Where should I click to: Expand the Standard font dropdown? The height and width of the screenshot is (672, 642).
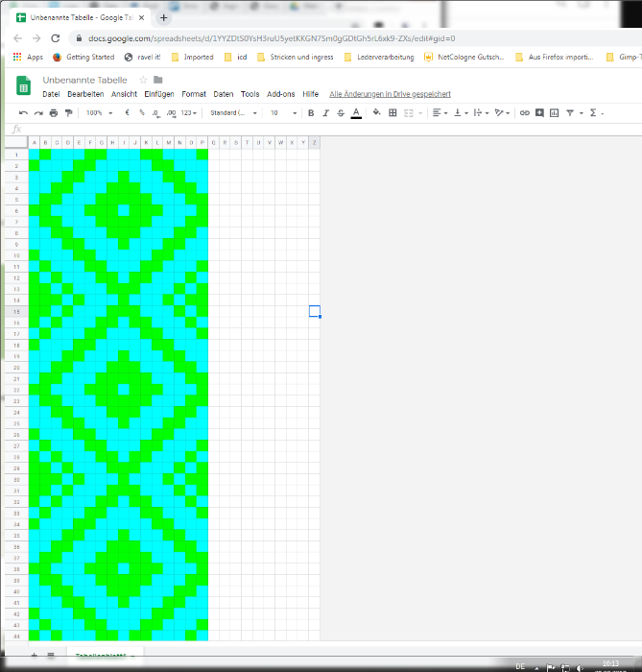click(233, 113)
